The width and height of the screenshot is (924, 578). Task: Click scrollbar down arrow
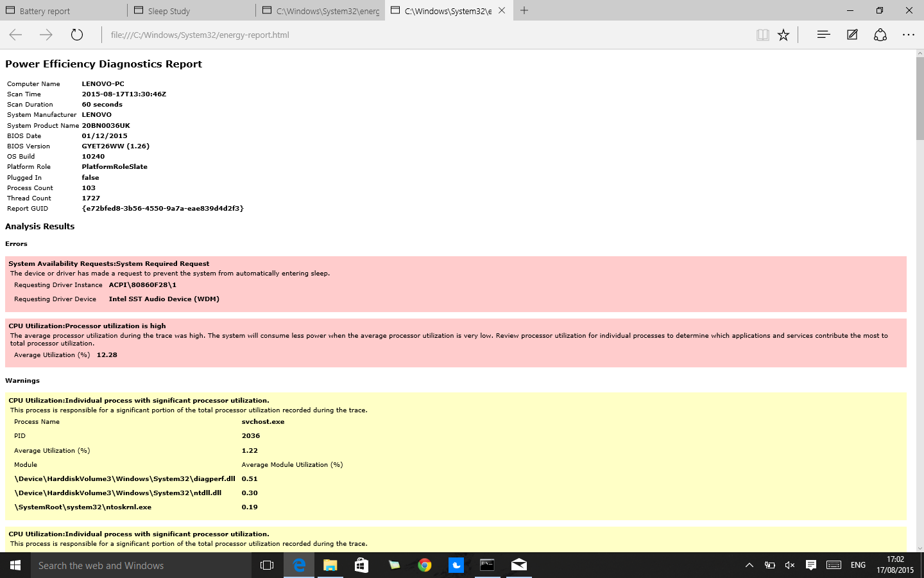[920, 548]
